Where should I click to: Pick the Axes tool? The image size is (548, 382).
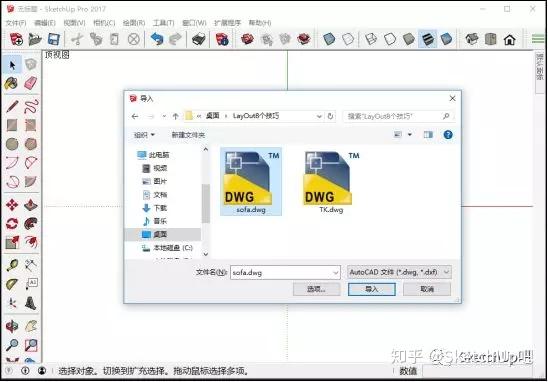tap(12, 303)
